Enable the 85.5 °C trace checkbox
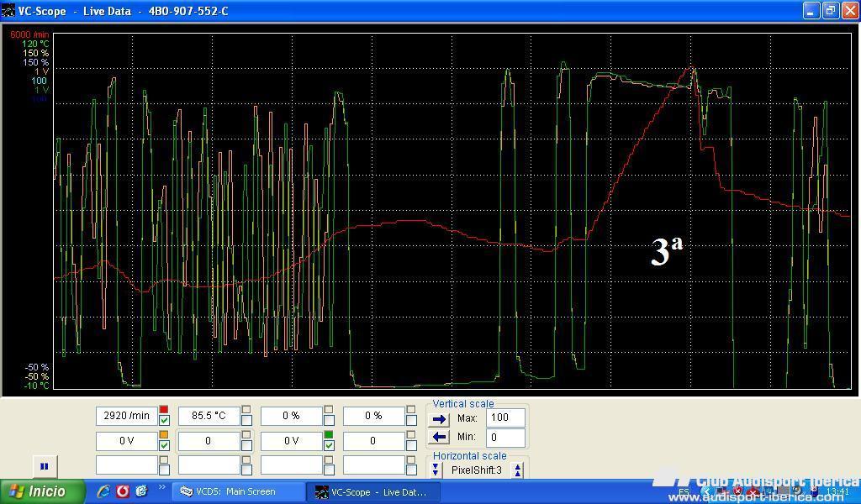 click(x=246, y=421)
